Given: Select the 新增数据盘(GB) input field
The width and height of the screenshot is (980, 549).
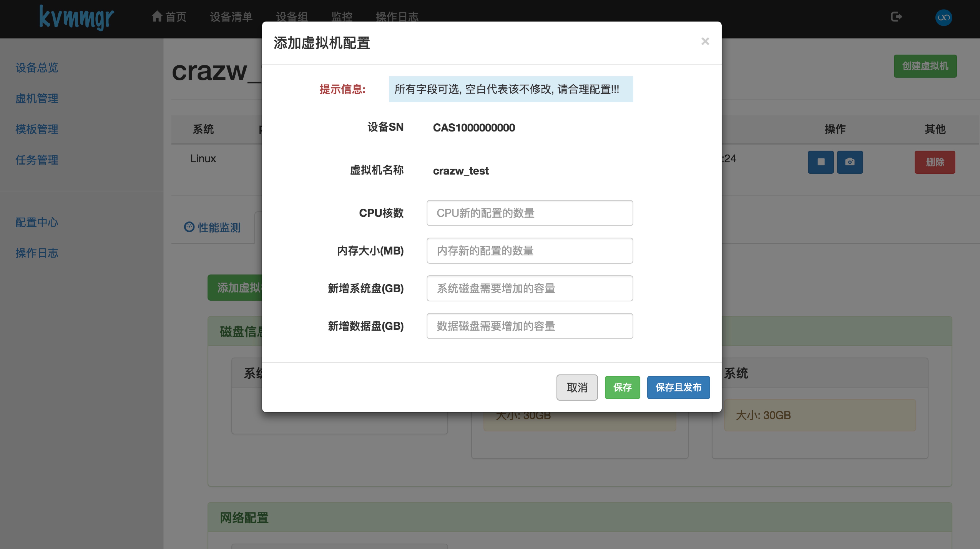Looking at the screenshot, I should pyautogui.click(x=530, y=326).
